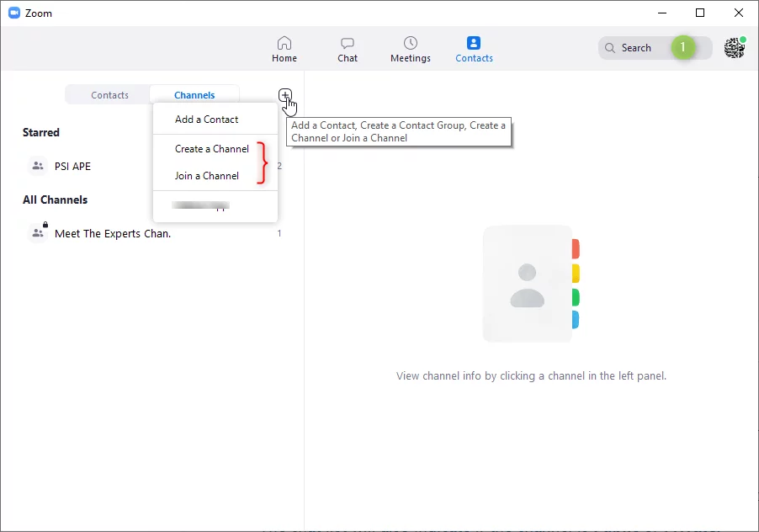Image resolution: width=759 pixels, height=532 pixels.
Task: Click the magnifier icon in search box
Action: 610,48
